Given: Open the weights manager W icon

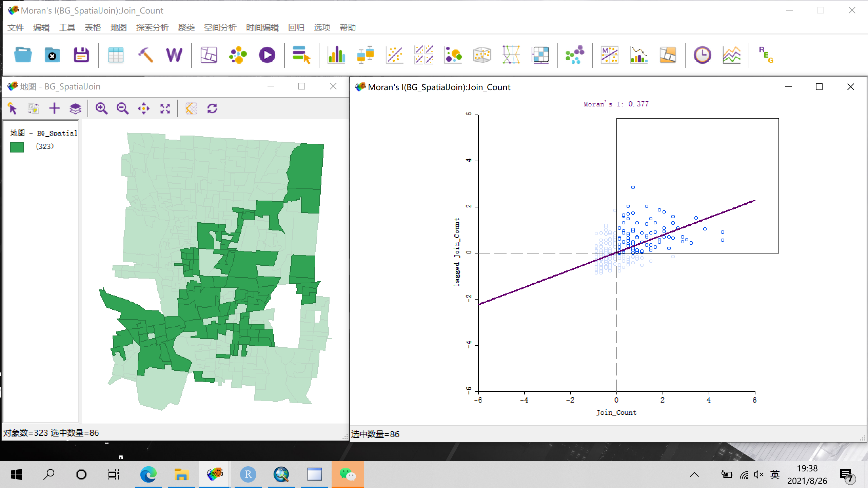Looking at the screenshot, I should click(x=174, y=55).
